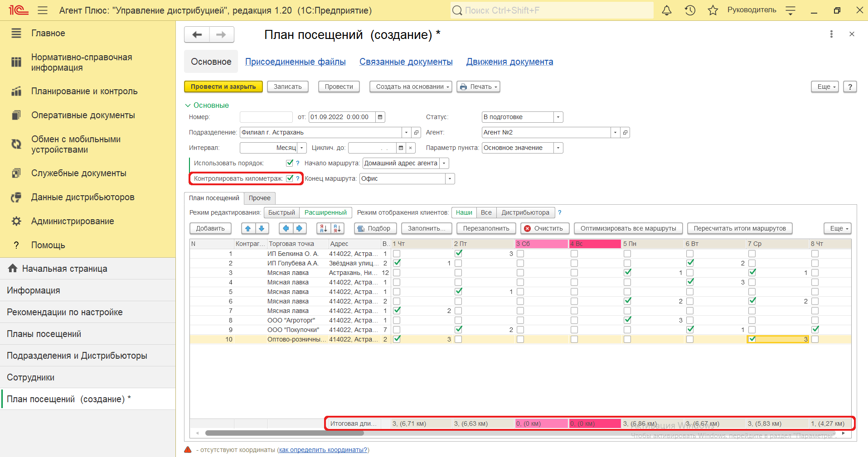
Task: Open как определить координаты link
Action: pyautogui.click(x=323, y=450)
